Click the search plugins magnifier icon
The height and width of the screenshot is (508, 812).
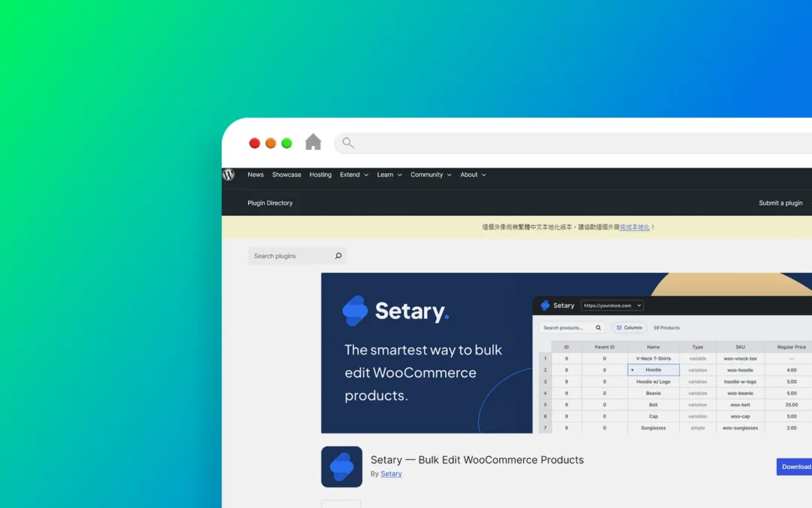[338, 256]
